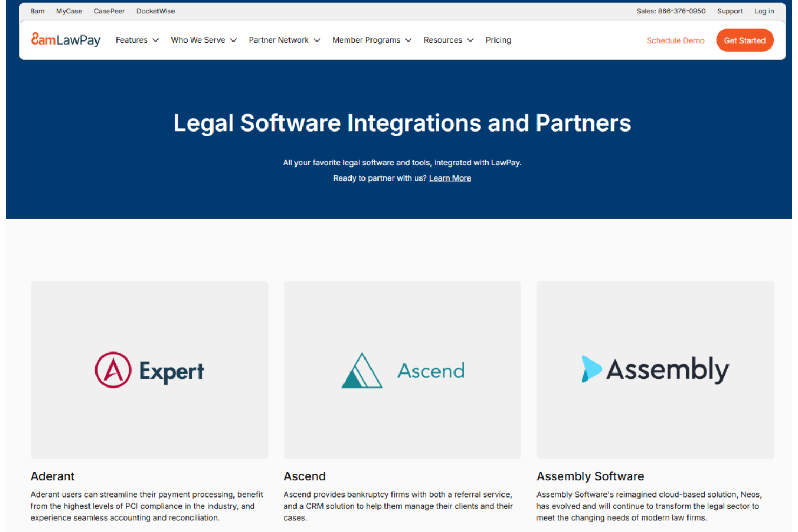Click the Aderant users payment processing description
Screen dimensions: 798x532
click(147, 506)
